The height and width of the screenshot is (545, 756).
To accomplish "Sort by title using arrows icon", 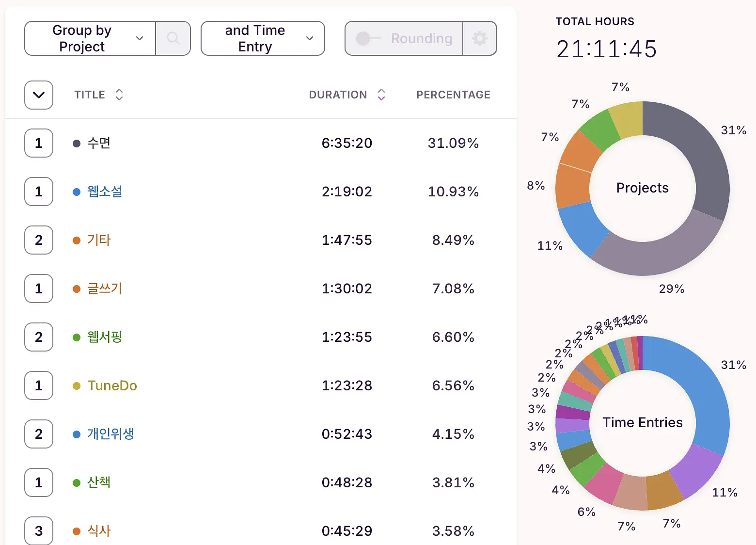I will pyautogui.click(x=119, y=95).
